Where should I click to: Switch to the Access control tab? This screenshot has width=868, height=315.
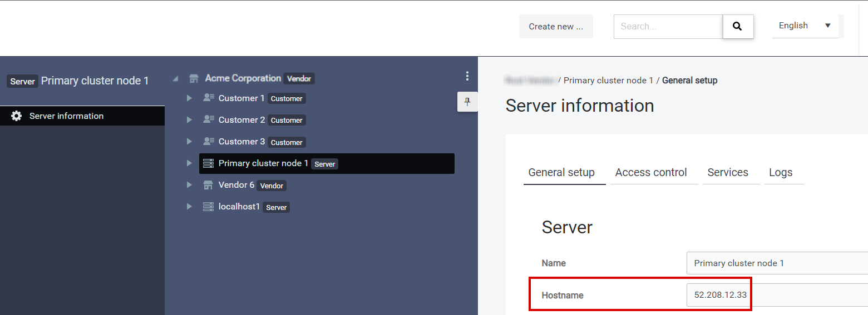651,173
